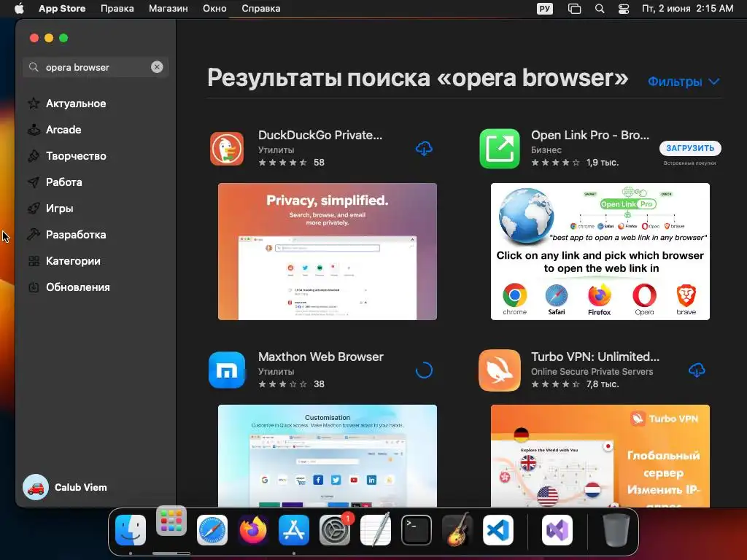Image resolution: width=747 pixels, height=560 pixels.
Task: Click the magnifier icon in search field
Action: point(34,67)
